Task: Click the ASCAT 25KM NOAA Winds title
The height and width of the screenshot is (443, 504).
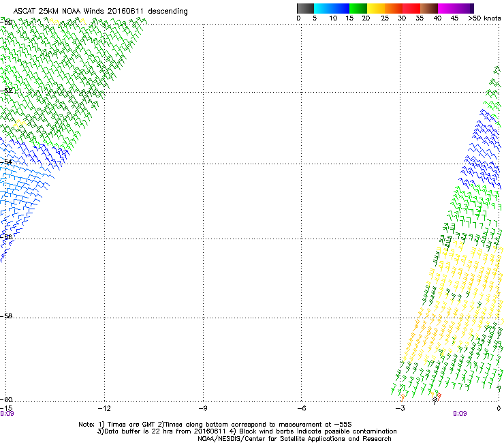Action: 100,12
